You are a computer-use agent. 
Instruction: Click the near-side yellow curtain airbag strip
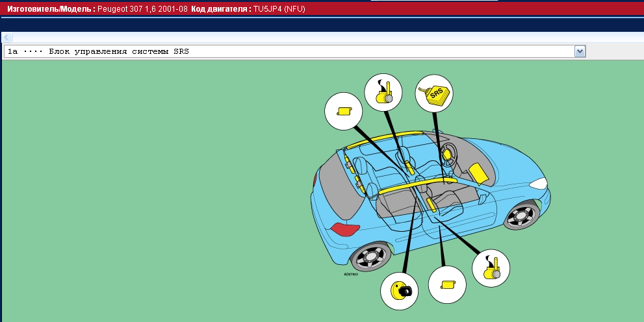click(x=417, y=186)
